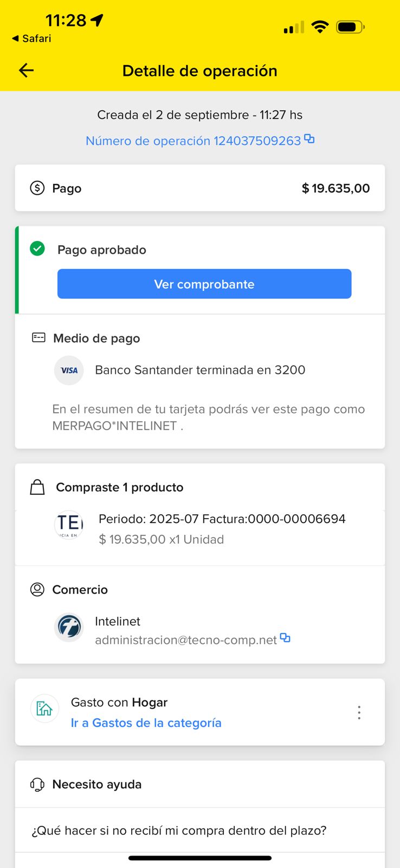400x868 pixels.
Task: Tap the dollar sign Pago icon
Action: (37, 188)
